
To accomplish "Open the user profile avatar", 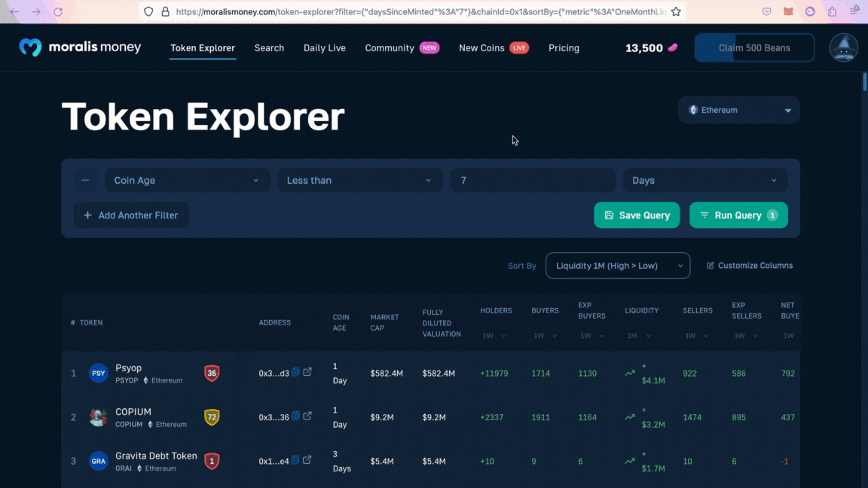I will [844, 47].
